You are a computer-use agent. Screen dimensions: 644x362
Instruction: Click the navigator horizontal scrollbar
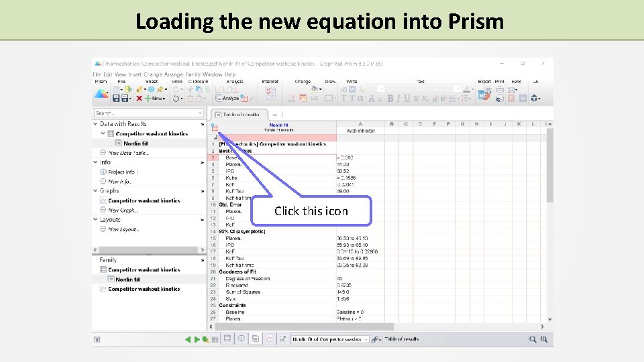[148, 249]
